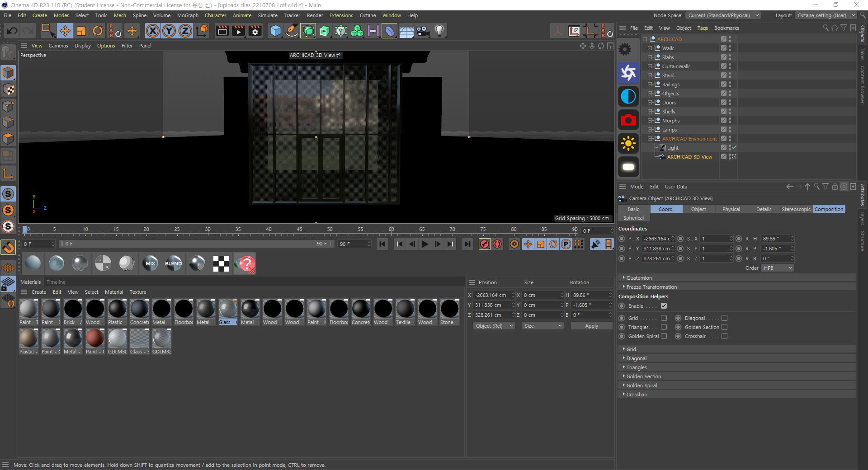Open the Spline Pen tool
Image resolution: width=868 pixels, height=470 pixels.
point(292,31)
